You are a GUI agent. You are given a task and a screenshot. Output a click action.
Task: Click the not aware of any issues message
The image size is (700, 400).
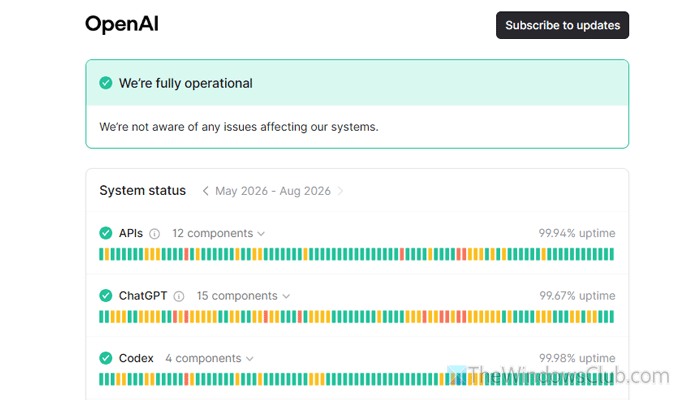[239, 127]
